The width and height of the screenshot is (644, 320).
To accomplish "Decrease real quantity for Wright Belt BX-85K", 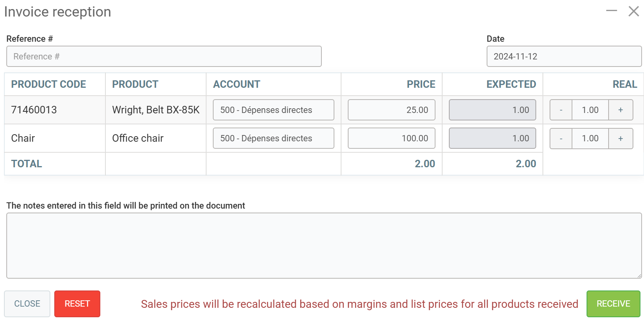I will (x=561, y=110).
